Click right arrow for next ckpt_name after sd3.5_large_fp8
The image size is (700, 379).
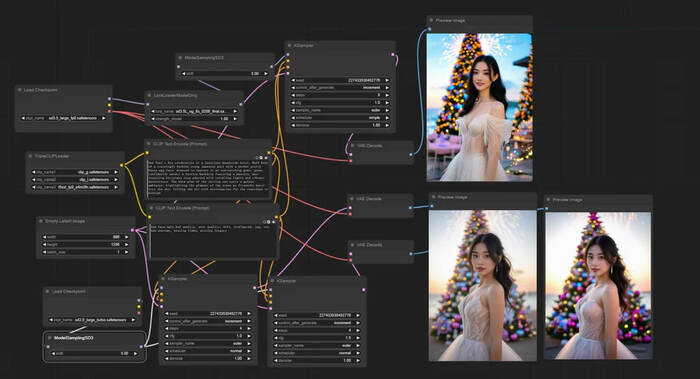pos(104,118)
